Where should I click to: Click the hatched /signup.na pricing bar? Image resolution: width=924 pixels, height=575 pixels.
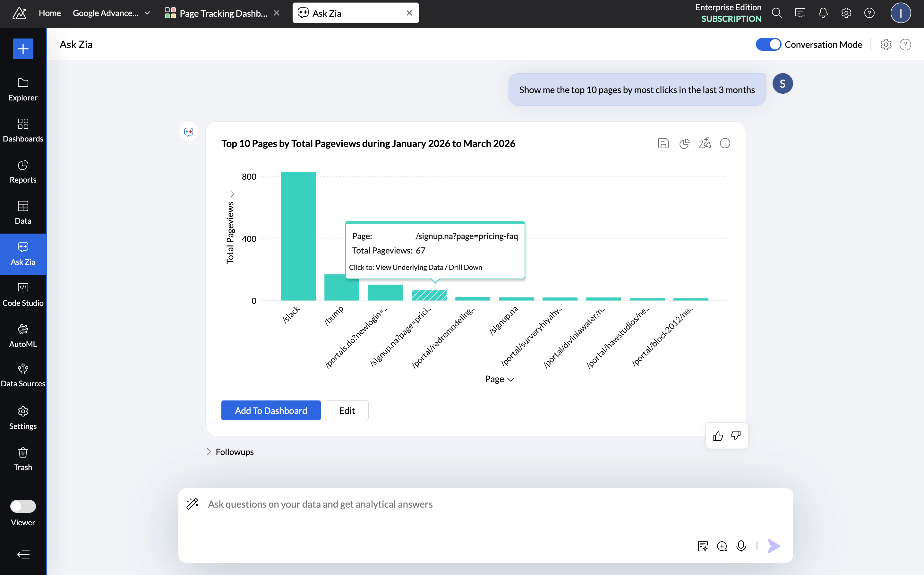click(x=429, y=295)
